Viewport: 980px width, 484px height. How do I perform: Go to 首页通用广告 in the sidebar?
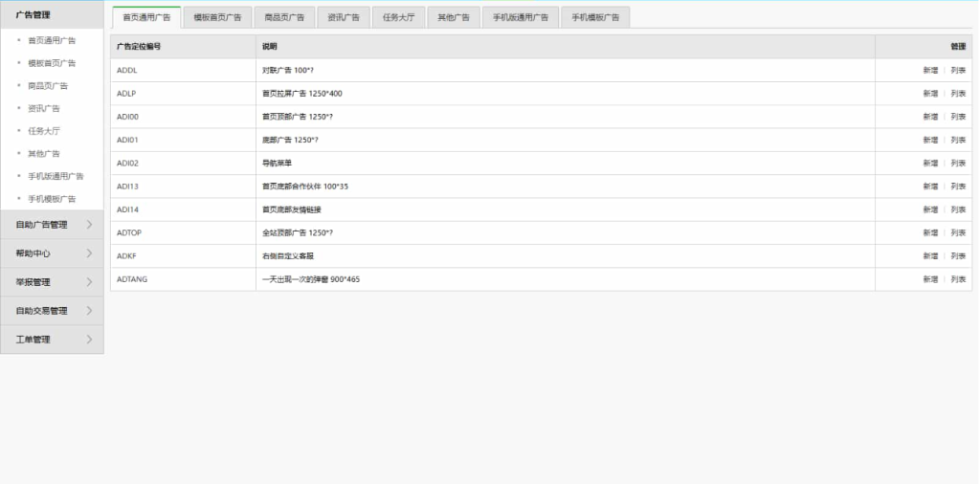click(52, 40)
